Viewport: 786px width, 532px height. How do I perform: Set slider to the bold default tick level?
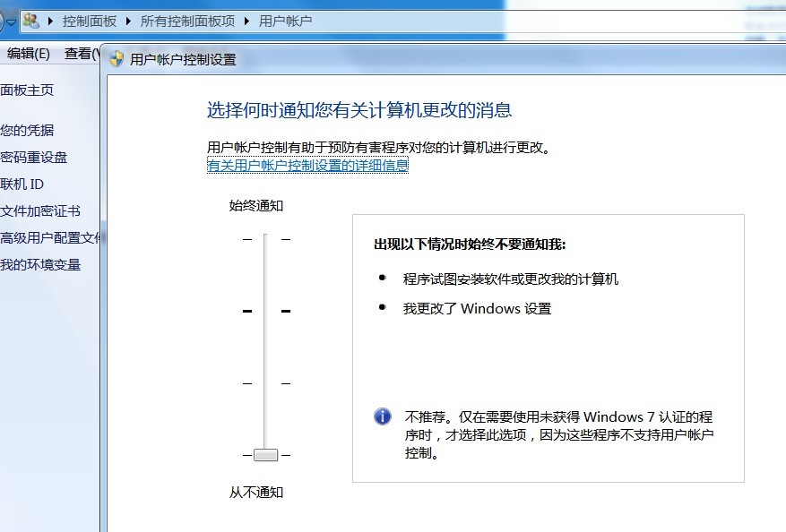tap(265, 311)
